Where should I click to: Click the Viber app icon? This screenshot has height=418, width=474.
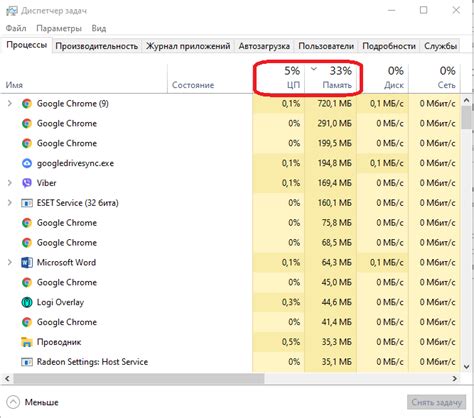[27, 183]
